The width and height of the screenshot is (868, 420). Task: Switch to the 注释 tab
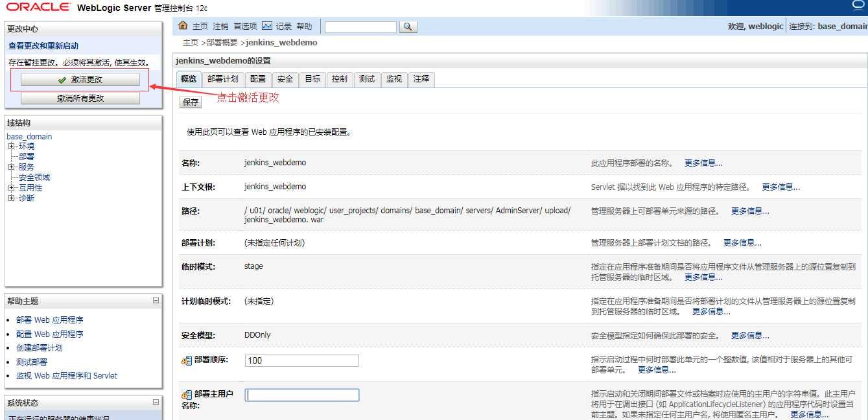point(421,79)
